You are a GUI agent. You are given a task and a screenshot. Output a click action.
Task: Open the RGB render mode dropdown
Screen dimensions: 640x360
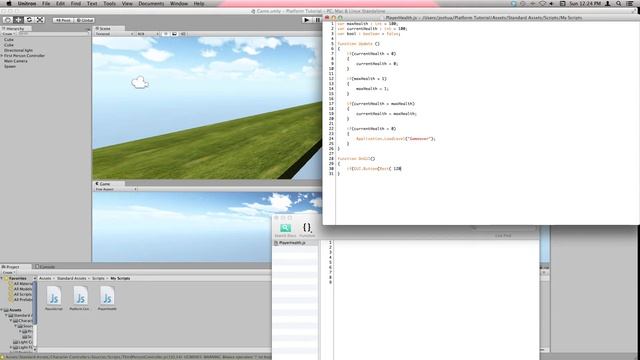[x=147, y=34]
